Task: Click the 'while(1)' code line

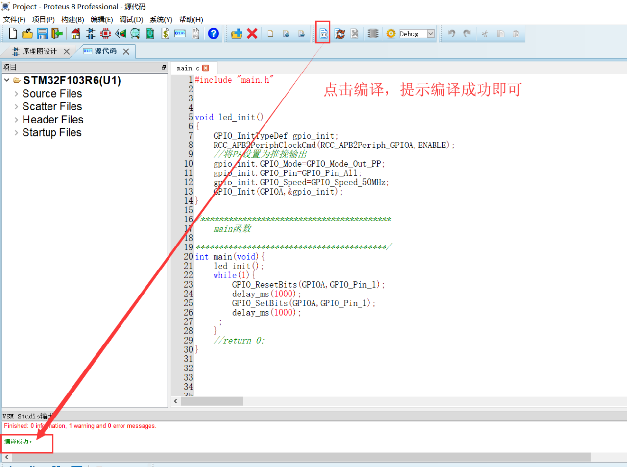Action: (x=234, y=275)
